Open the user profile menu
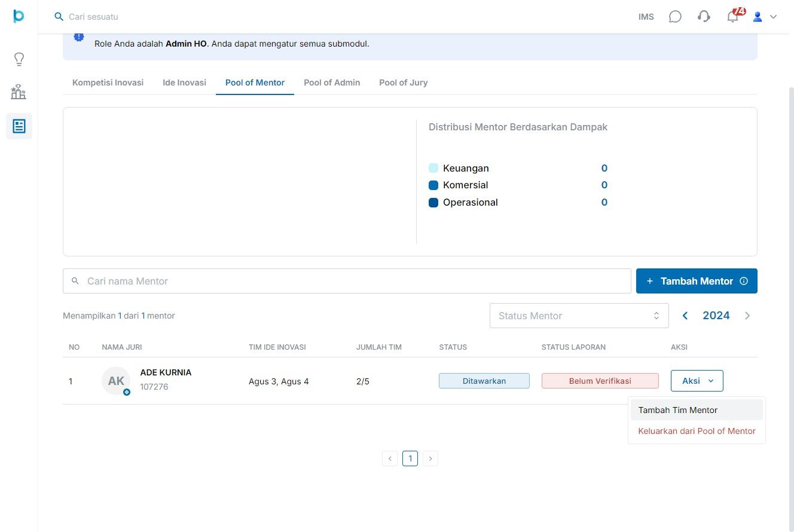 pos(764,17)
